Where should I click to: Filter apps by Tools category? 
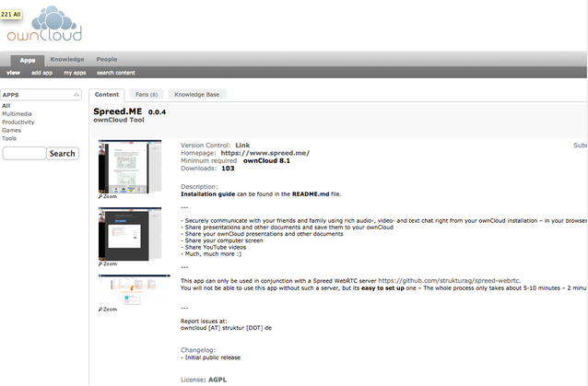point(9,139)
